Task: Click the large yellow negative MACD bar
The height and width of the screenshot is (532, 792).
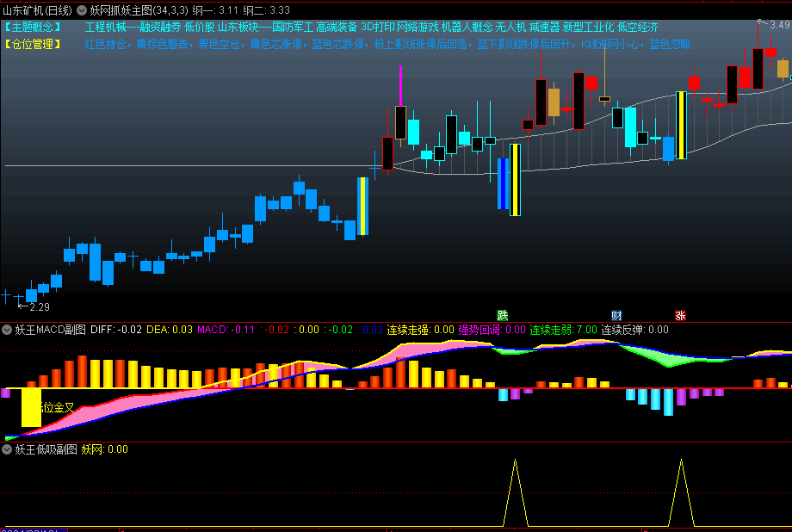Action: pyautogui.click(x=31, y=408)
